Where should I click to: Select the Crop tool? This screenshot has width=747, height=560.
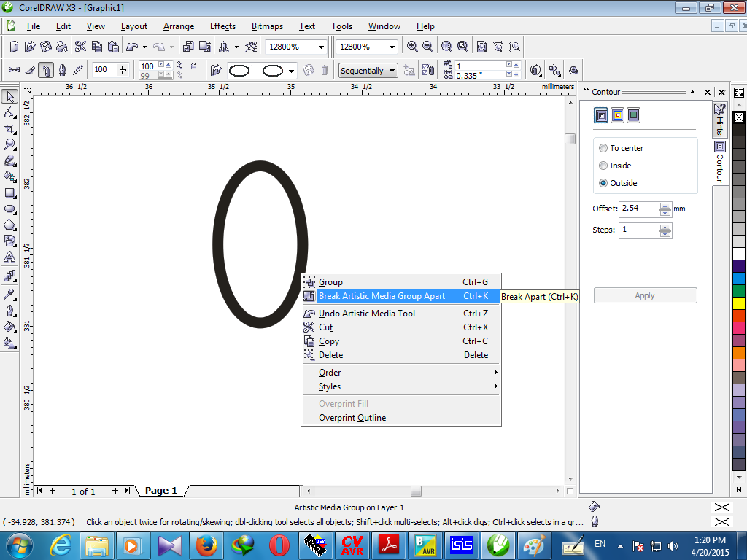point(9,129)
